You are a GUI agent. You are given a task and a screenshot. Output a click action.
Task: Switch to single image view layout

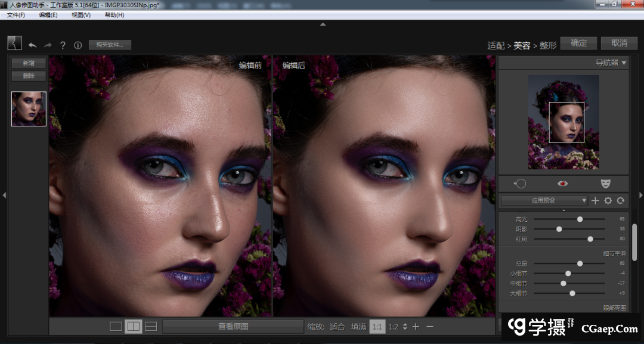click(116, 326)
